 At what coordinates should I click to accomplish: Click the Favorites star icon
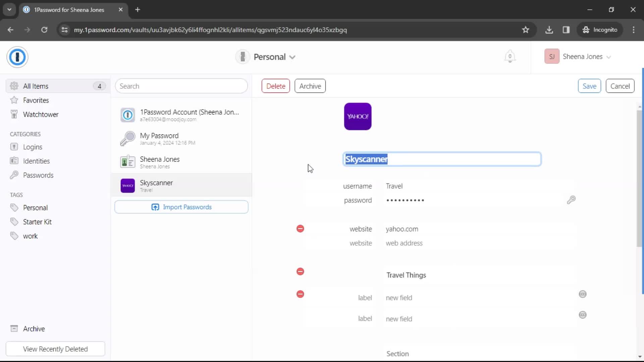click(x=14, y=100)
